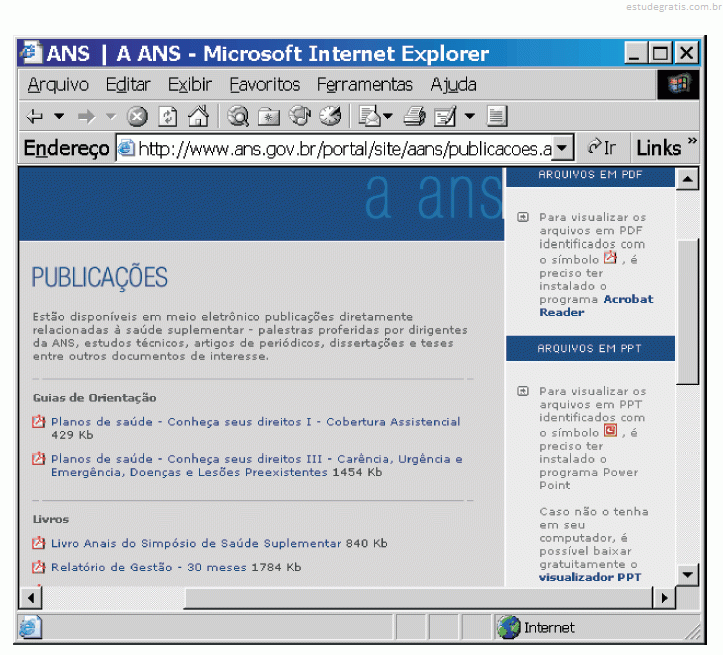Image resolution: width=723 pixels, height=655 pixels.
Task: Open the Arquivo menu
Action: tap(58, 85)
